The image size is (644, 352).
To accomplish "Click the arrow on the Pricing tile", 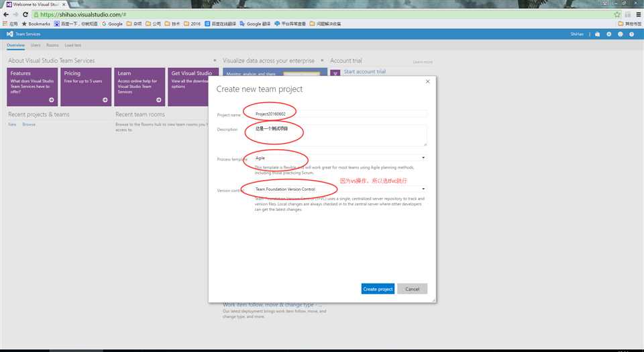I will click(105, 100).
